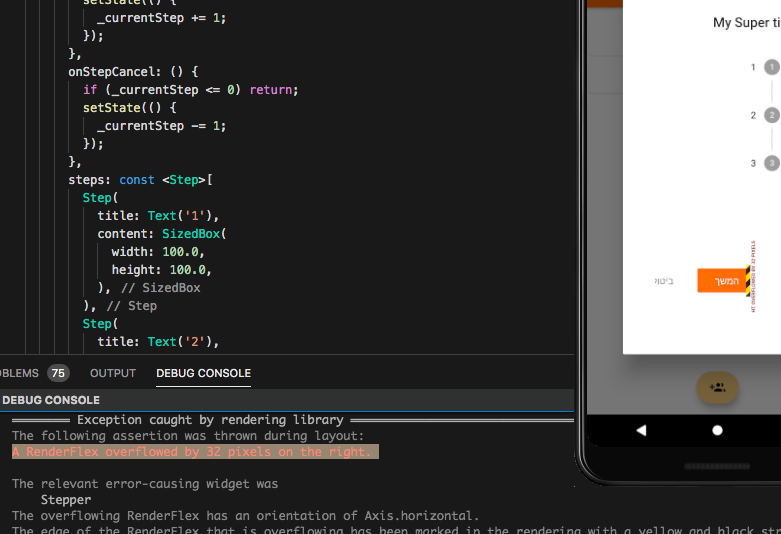Tap the grey cancel button in emulator
Viewport: 781px width, 534px height.
coord(663,281)
